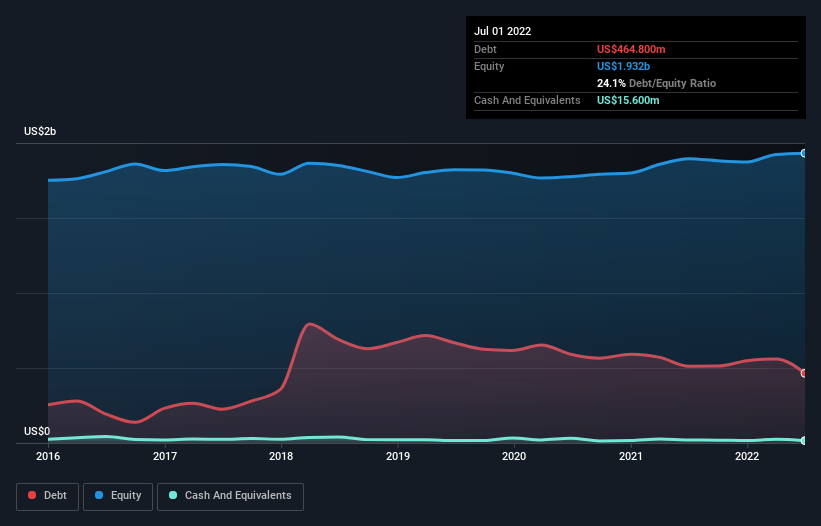Toggle the Debt series legend button
The height and width of the screenshot is (526, 821).
click(x=48, y=496)
